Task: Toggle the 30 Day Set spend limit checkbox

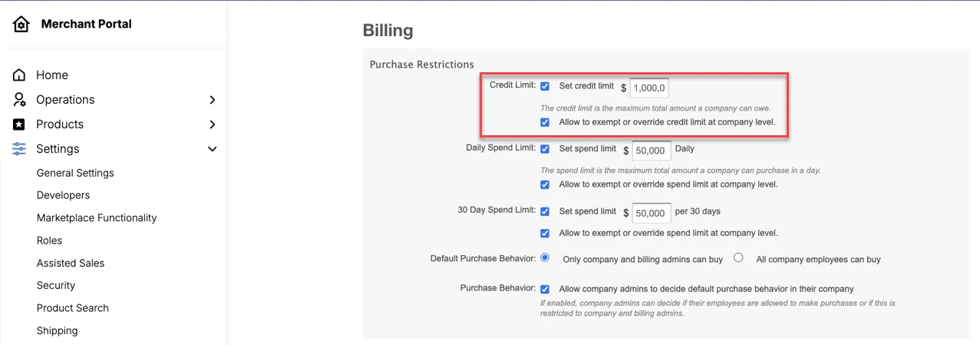Action: point(545,211)
